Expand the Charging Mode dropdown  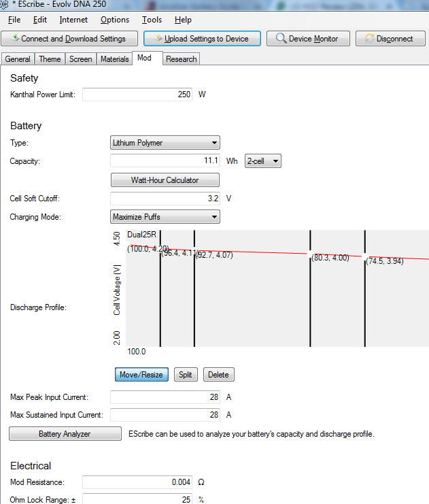pos(165,217)
